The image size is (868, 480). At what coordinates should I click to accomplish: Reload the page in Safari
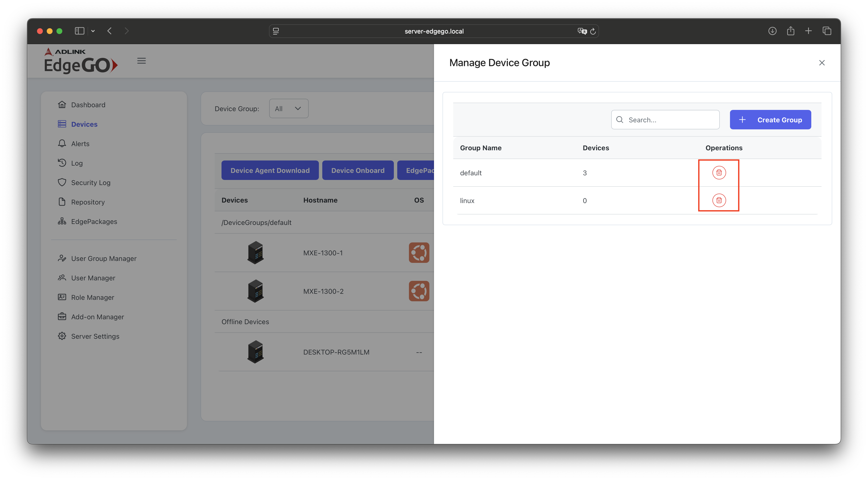point(593,31)
